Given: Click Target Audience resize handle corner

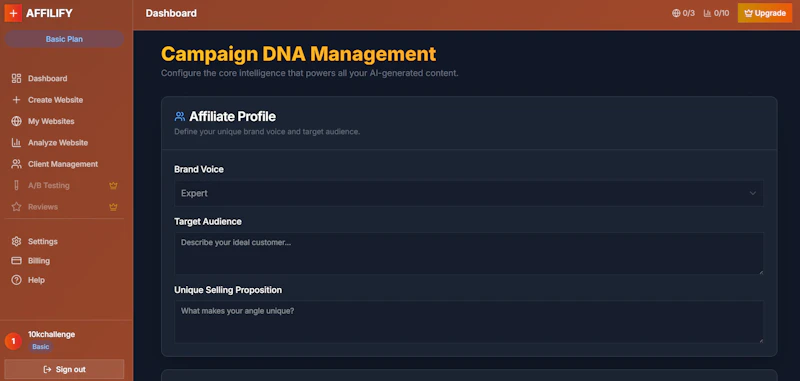Looking at the screenshot, I should click(761, 271).
